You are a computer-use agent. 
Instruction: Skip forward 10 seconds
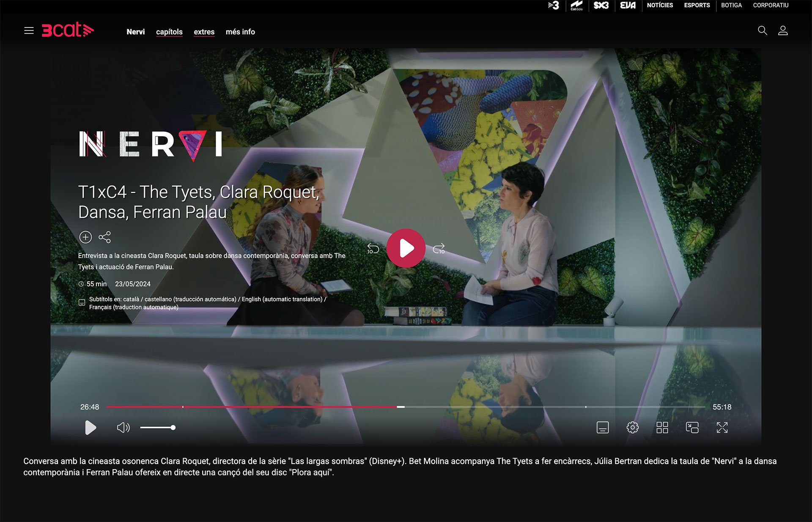point(439,248)
